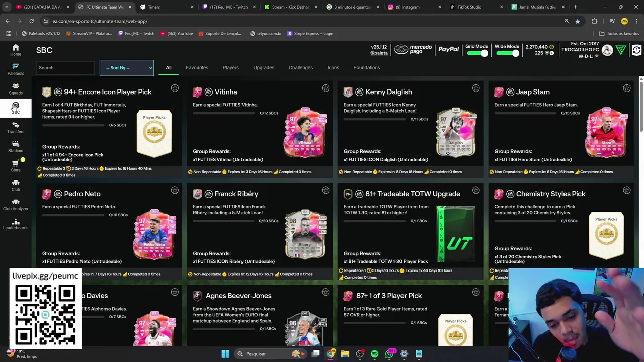Bookmark this page with the star

tap(578, 21)
